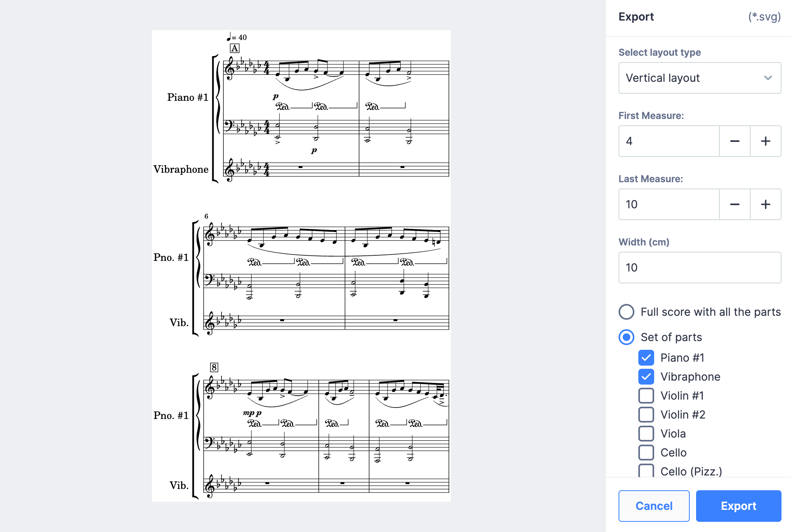The image size is (791, 532).
Task: Increase the Last Measure value
Action: tap(766, 204)
